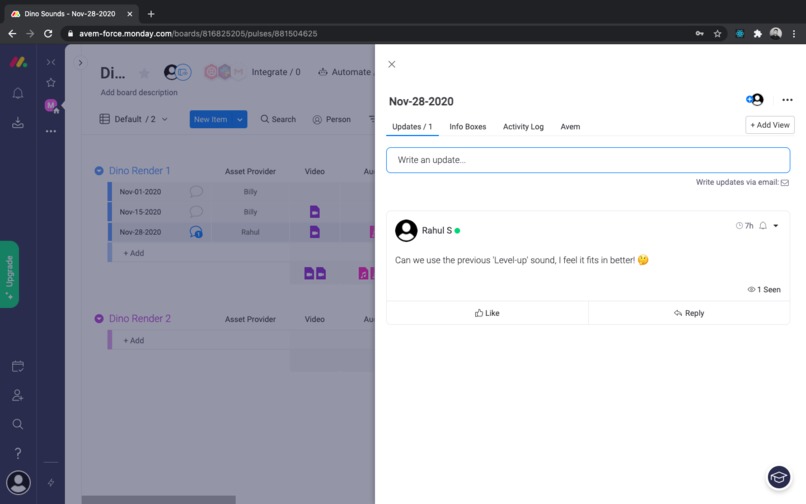Click lightning bolt icon at pane bottom
The image size is (806, 504).
coord(51,482)
